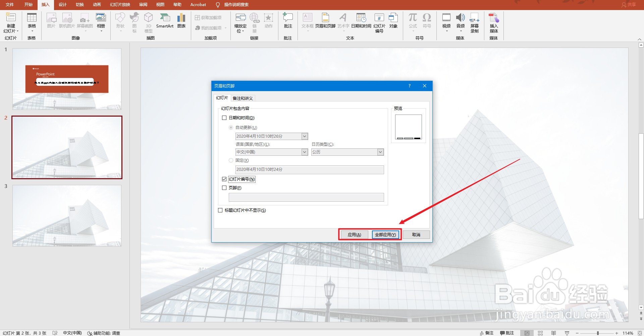644x336 pixels.
Task: Select slide 1 thumbnail
Action: 67,79
